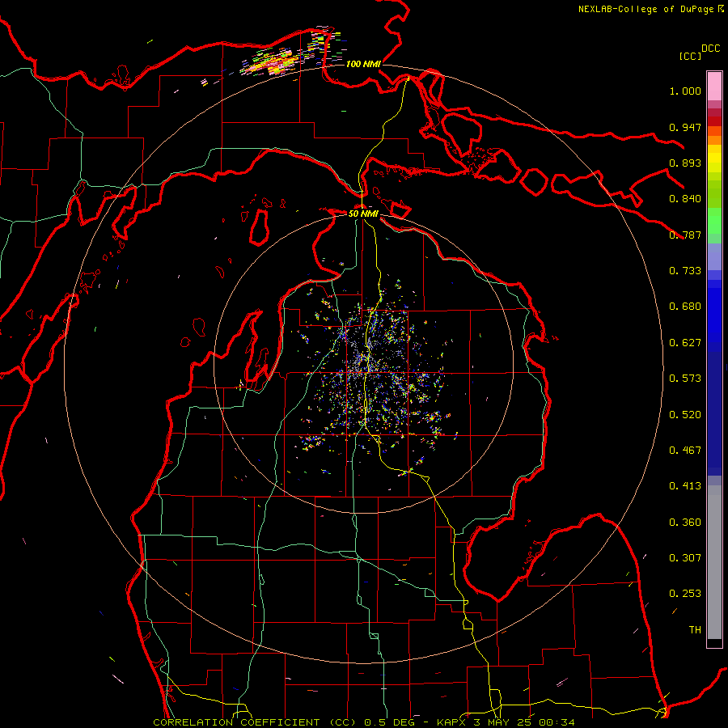This screenshot has height=728, width=728.
Task: Click the DCC label above the color scale
Action: 711,49
